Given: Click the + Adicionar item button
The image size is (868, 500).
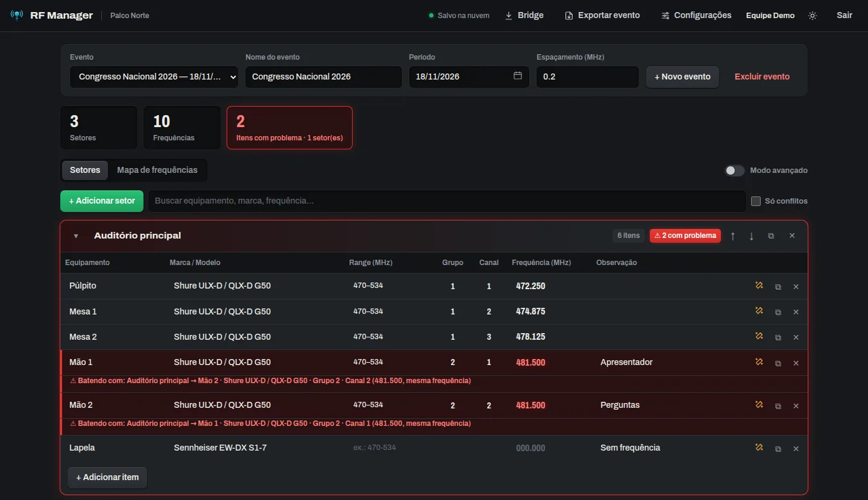Looking at the screenshot, I should [107, 477].
